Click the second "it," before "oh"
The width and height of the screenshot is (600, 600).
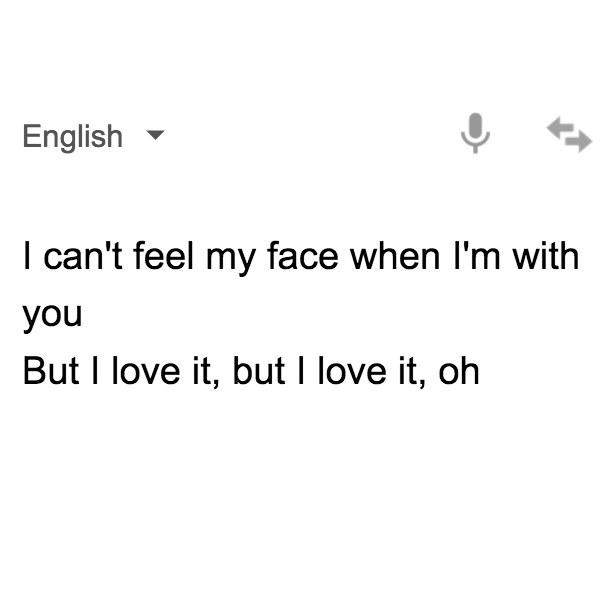(x=412, y=371)
